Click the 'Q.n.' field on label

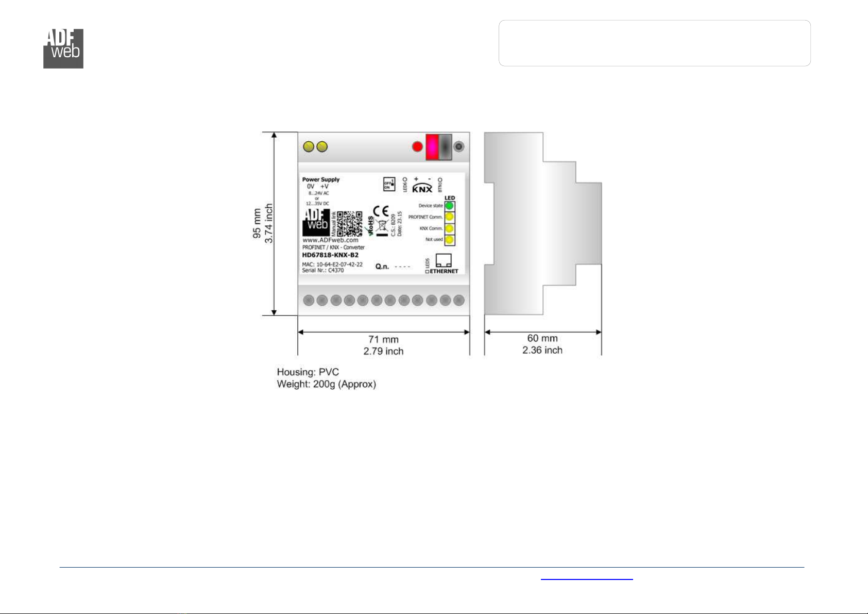393,267
